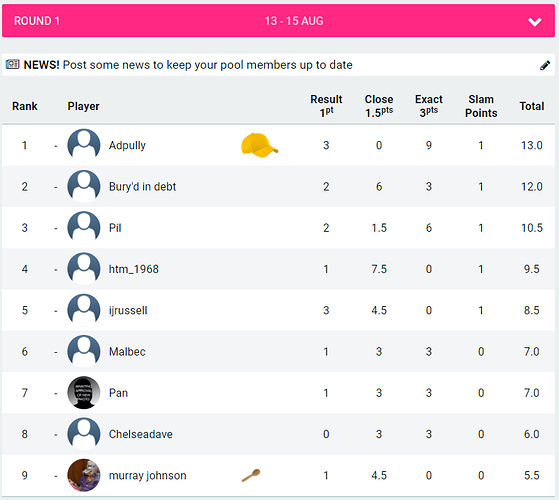Select the ijrussell player name

128,310
